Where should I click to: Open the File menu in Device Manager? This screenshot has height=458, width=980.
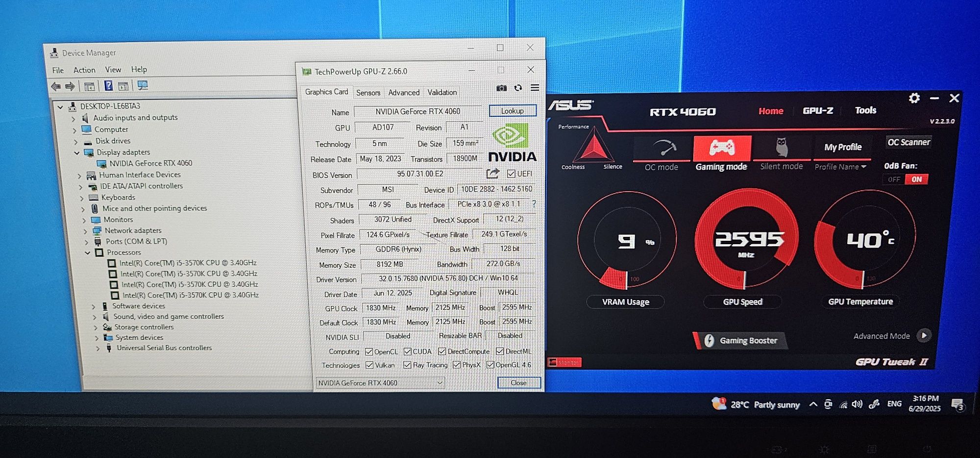(x=58, y=70)
